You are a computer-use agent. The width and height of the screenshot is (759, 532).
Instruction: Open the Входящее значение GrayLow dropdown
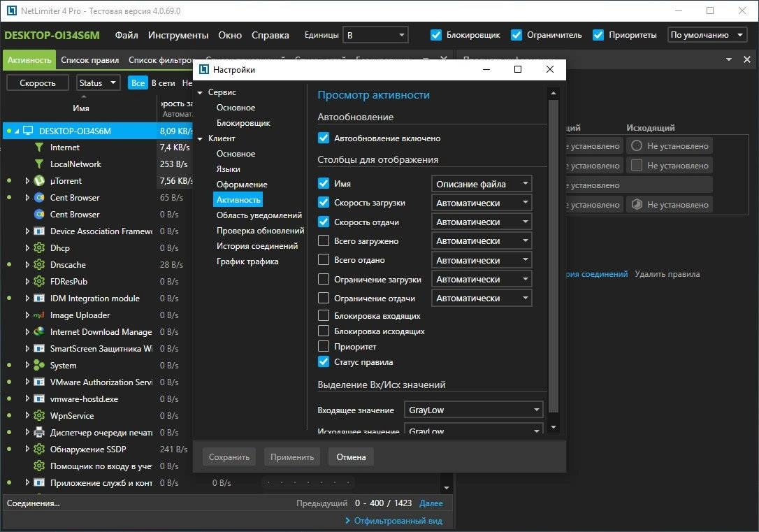[474, 410]
